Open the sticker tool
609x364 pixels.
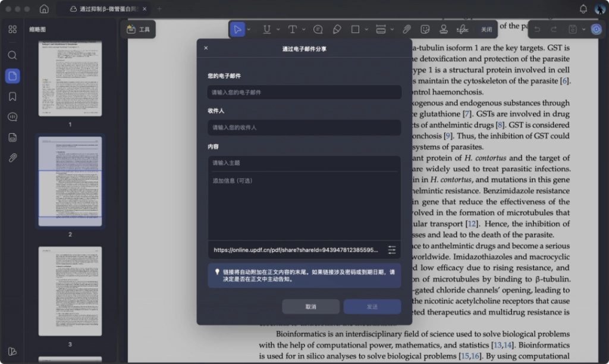[x=425, y=30]
